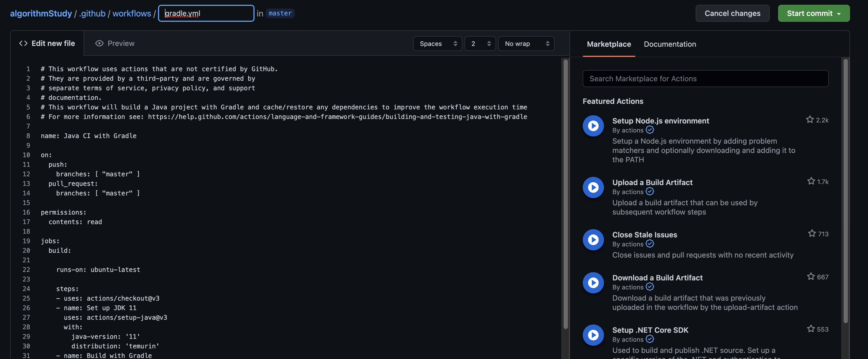
Task: Star the Setup Node.js environment action
Action: [x=810, y=119]
